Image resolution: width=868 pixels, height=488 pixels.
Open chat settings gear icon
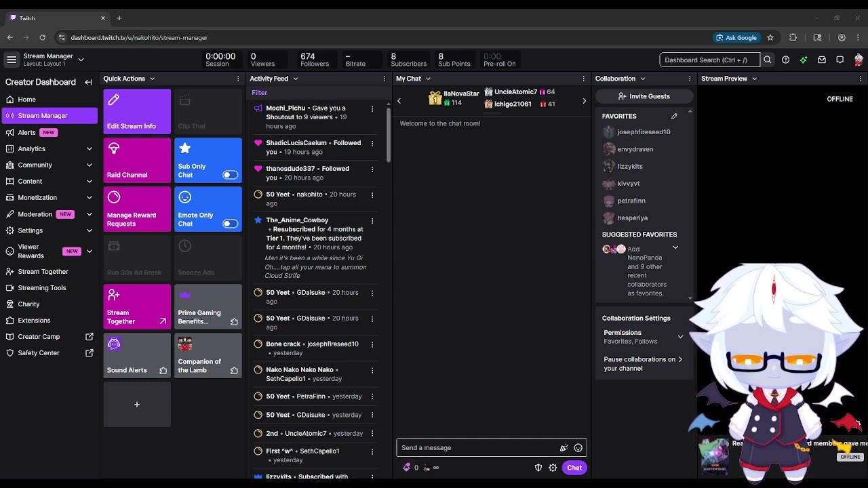point(553,468)
